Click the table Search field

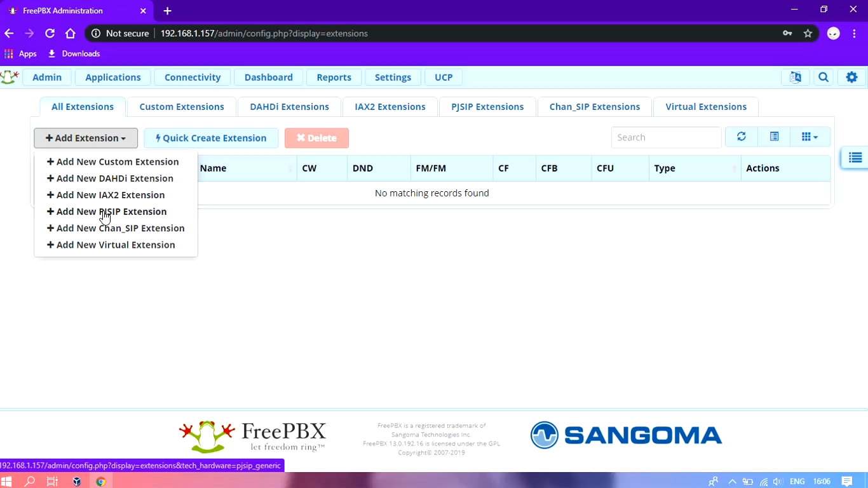[x=666, y=137]
